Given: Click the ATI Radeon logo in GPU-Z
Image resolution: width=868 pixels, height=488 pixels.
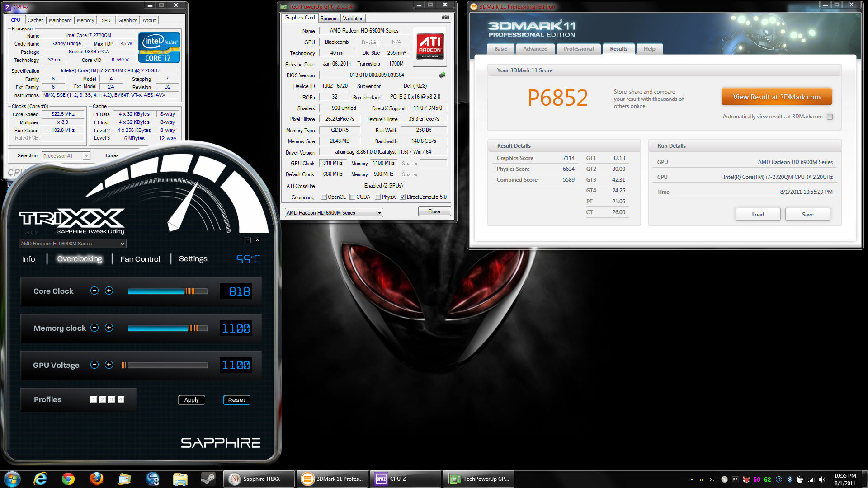Looking at the screenshot, I should [x=430, y=46].
